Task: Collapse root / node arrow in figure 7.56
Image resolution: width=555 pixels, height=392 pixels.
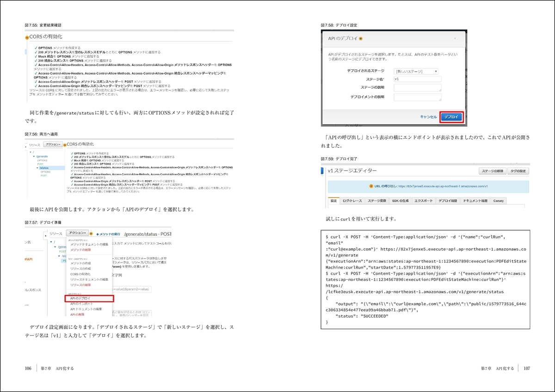Action: tap(31, 152)
